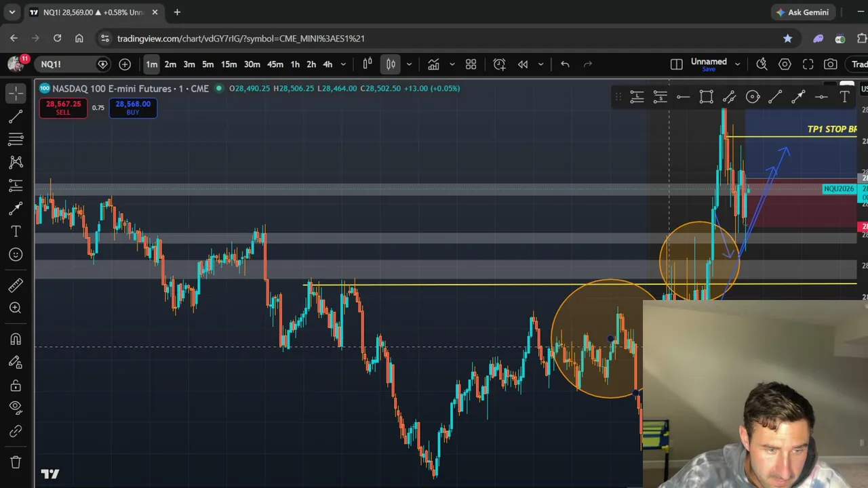Image resolution: width=868 pixels, height=488 pixels.
Task: Click the blue BUY price button
Action: click(x=133, y=108)
